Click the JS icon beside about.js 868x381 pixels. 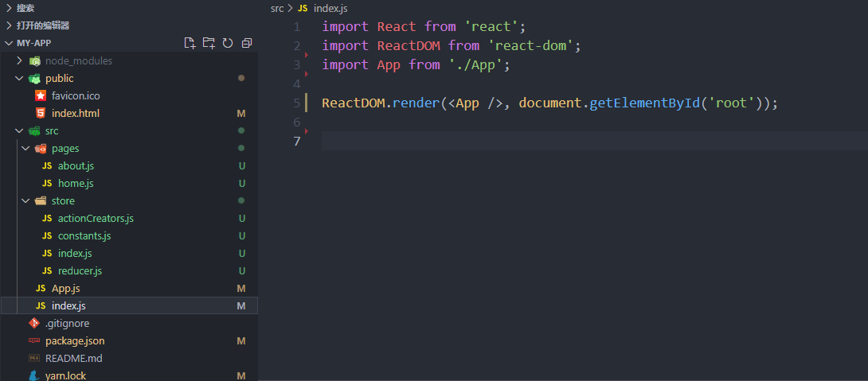point(47,166)
